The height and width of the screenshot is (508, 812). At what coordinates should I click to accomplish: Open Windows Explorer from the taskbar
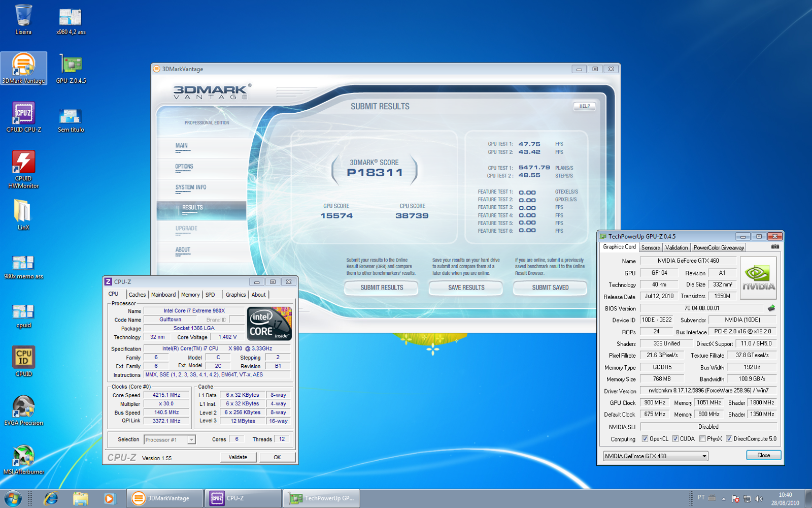[x=80, y=498]
